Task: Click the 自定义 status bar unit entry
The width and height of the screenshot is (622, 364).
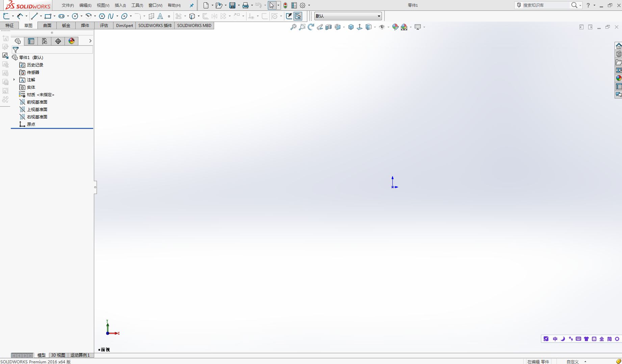Action: 572,362
